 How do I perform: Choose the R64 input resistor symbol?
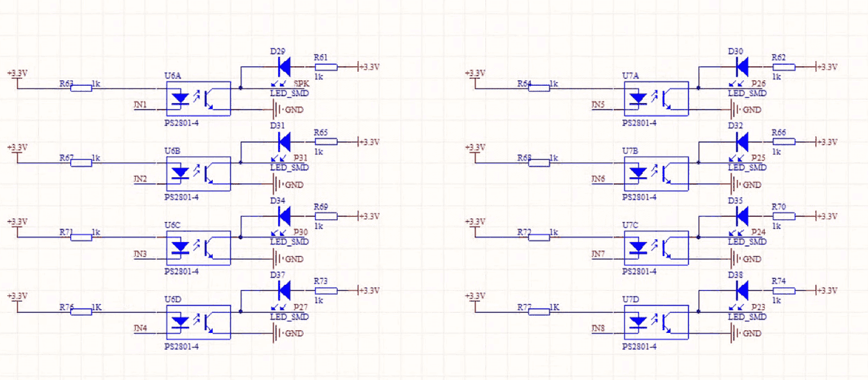point(539,88)
